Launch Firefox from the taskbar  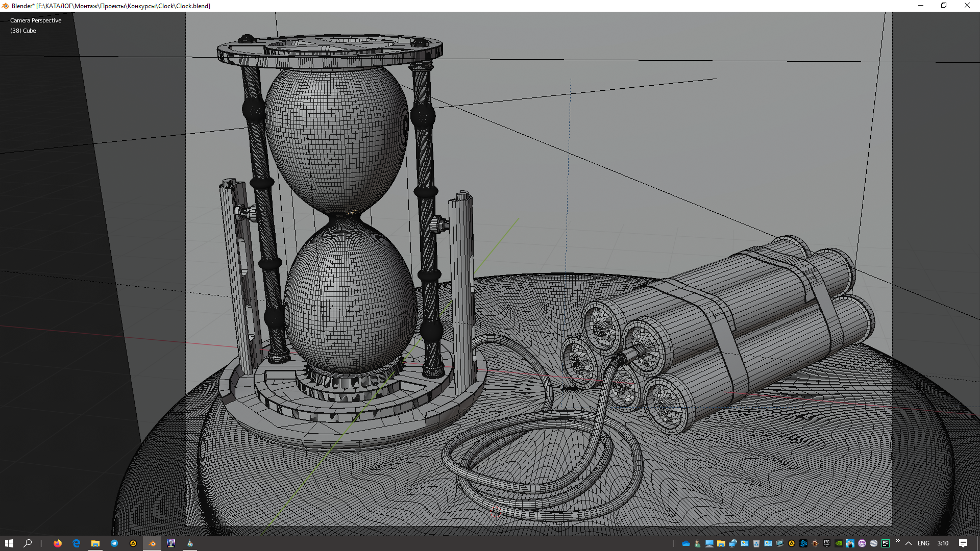click(x=58, y=543)
